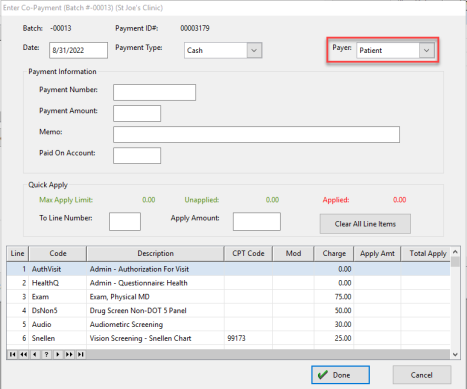Click the Snellen code cell

(x=58, y=338)
